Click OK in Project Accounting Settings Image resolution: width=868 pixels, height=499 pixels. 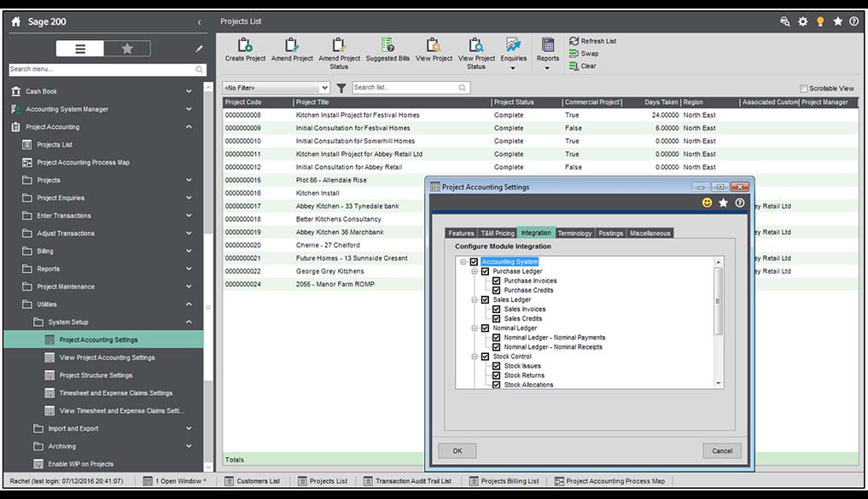[457, 451]
